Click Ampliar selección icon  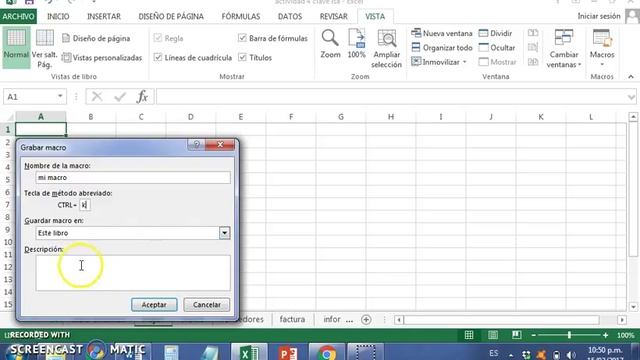(x=386, y=49)
